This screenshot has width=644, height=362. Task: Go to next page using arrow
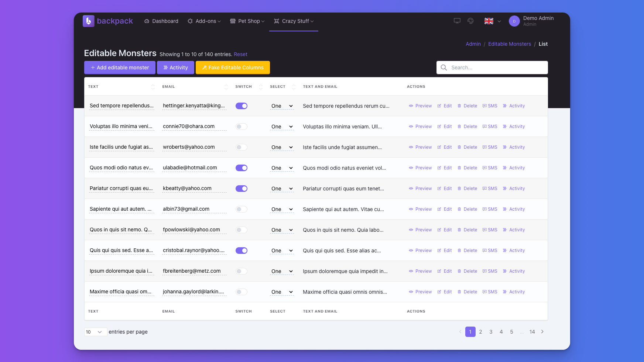(542, 332)
